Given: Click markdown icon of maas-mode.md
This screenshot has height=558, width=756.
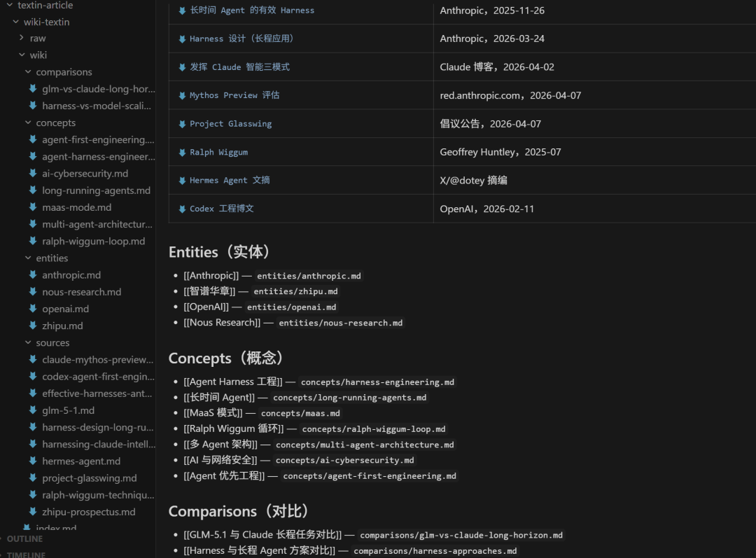Looking at the screenshot, I should click(33, 207).
